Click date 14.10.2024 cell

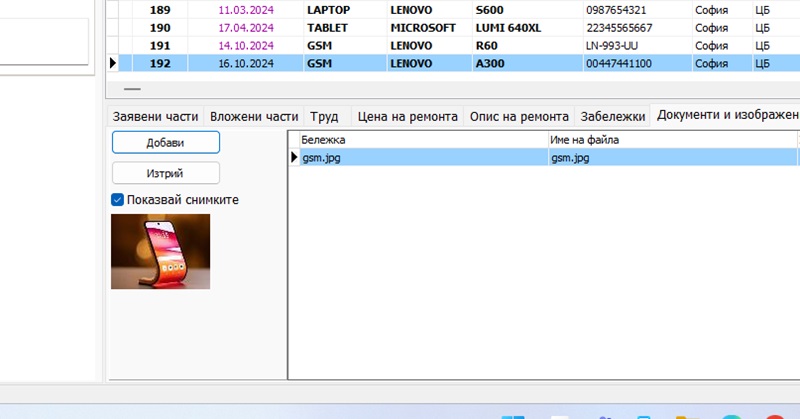pyautogui.click(x=246, y=45)
